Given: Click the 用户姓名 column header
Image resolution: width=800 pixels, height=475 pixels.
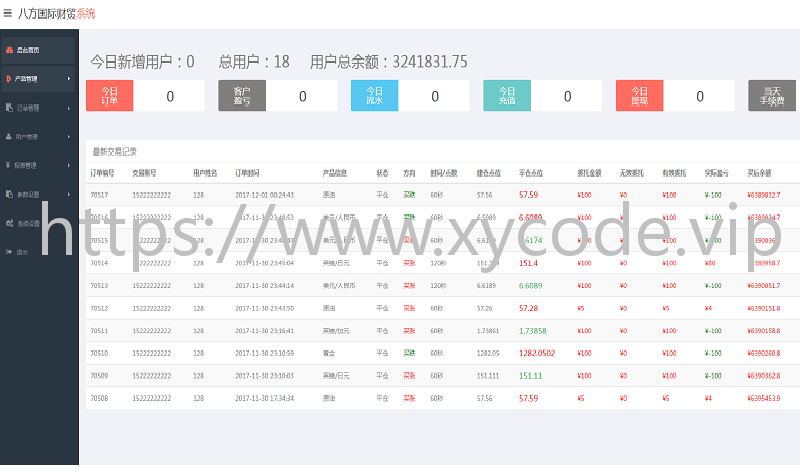Looking at the screenshot, I should [205, 173].
